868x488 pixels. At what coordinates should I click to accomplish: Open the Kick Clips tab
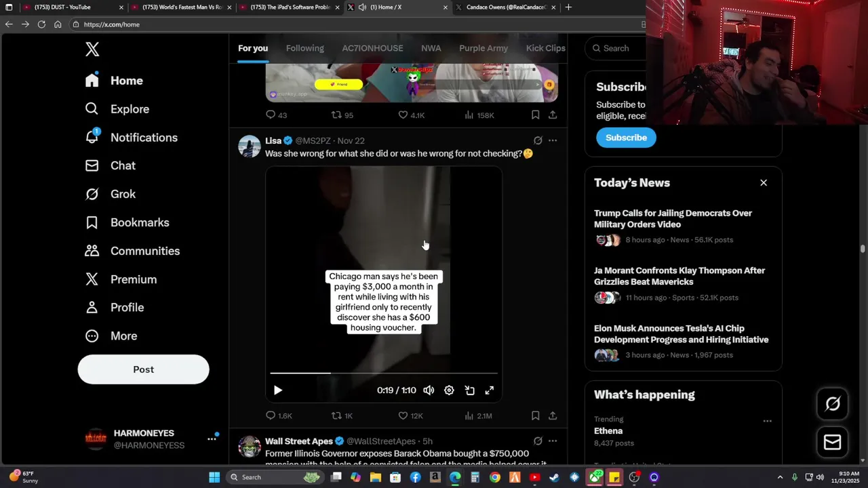tap(545, 48)
